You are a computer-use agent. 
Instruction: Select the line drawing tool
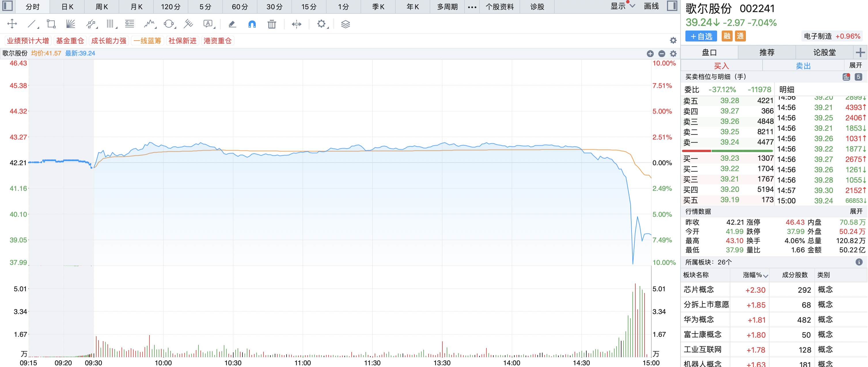[32, 24]
